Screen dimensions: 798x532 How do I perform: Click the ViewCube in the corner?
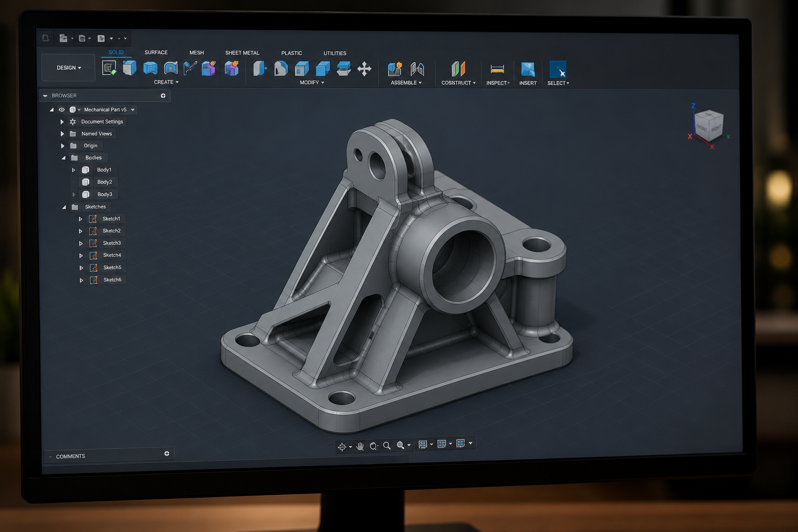click(x=709, y=126)
